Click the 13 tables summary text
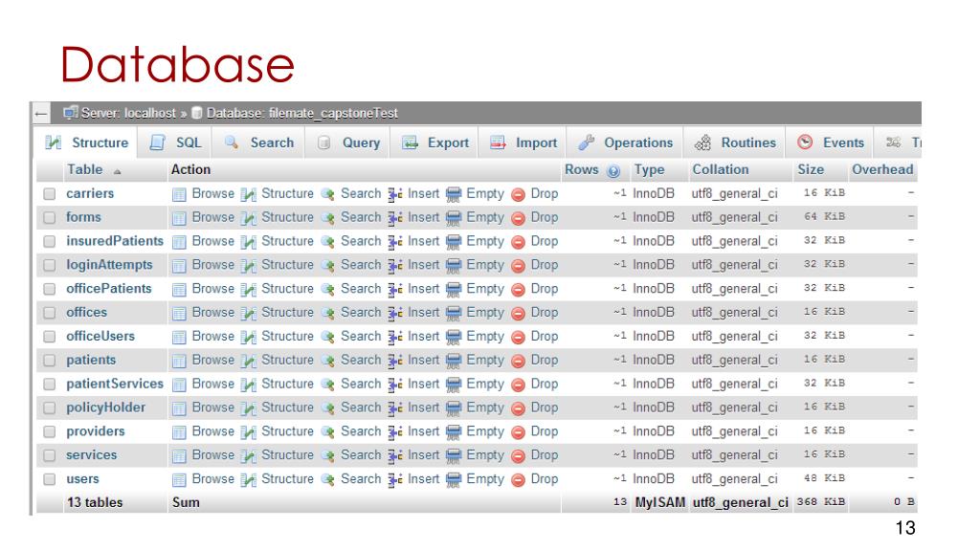This screenshot has height=551, width=980. click(95, 503)
